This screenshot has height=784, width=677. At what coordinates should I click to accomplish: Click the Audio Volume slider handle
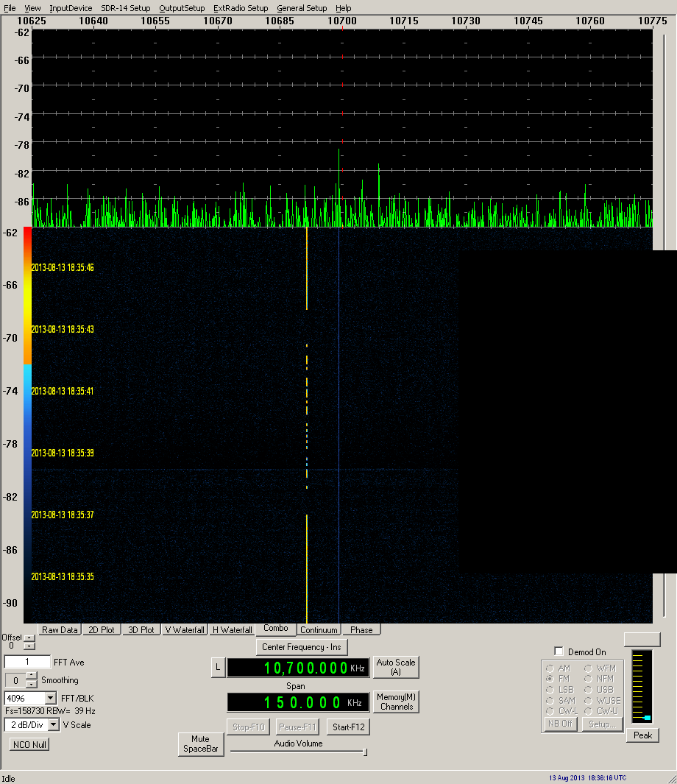tap(365, 752)
